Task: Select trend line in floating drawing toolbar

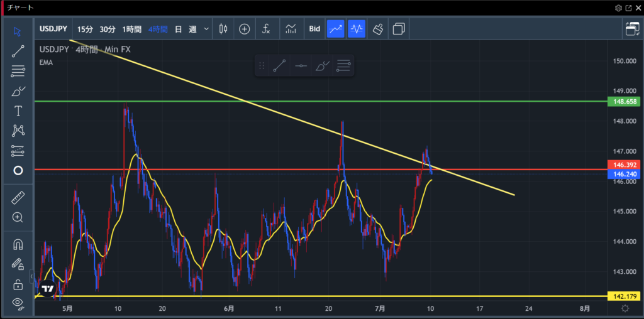Action: (x=279, y=65)
